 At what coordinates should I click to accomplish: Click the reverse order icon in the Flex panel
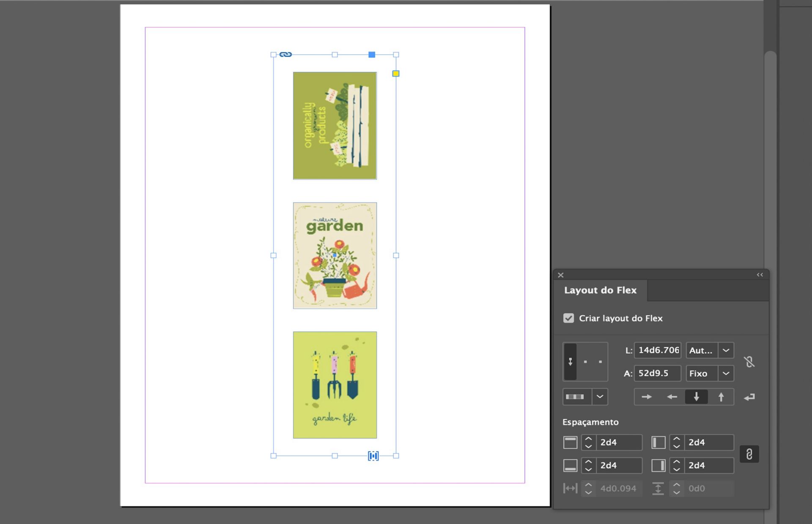pos(749,397)
